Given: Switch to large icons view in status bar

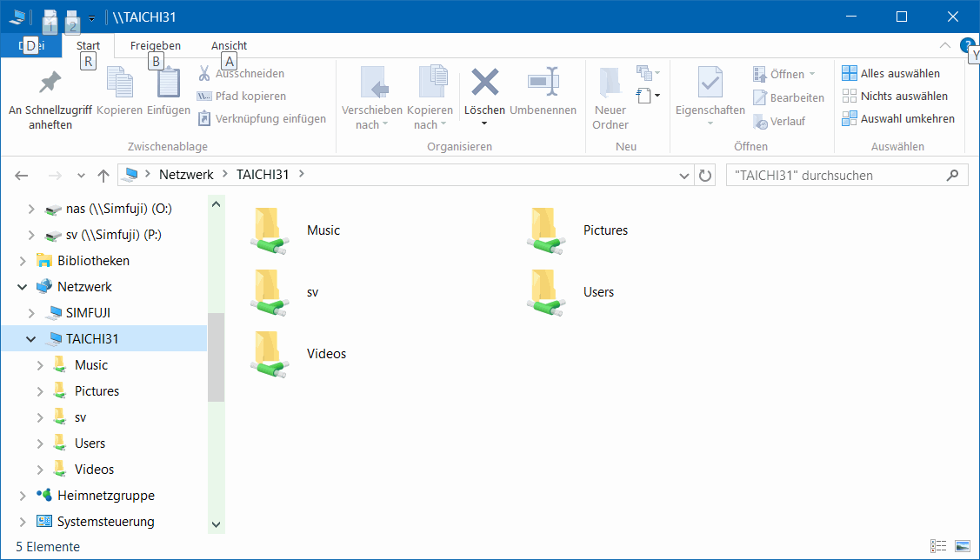Looking at the screenshot, I should tap(962, 546).
